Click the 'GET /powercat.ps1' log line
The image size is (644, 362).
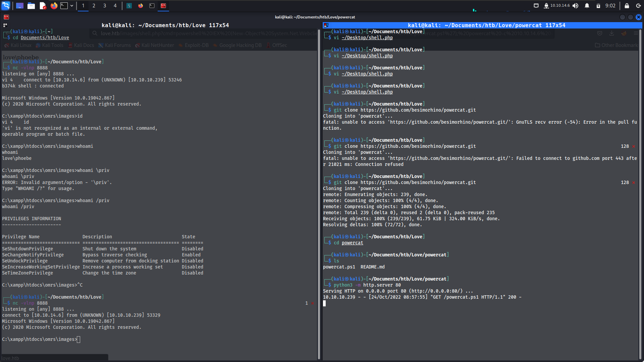click(x=422, y=297)
